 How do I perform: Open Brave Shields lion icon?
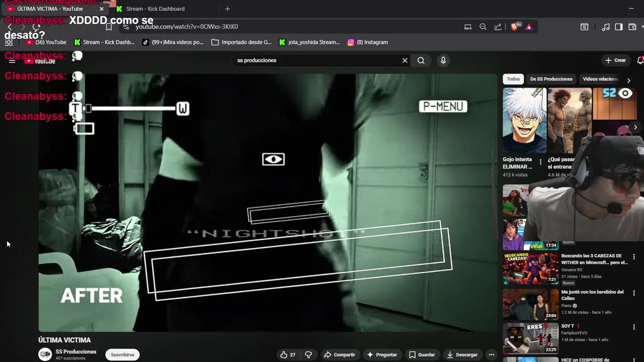pyautogui.click(x=515, y=27)
